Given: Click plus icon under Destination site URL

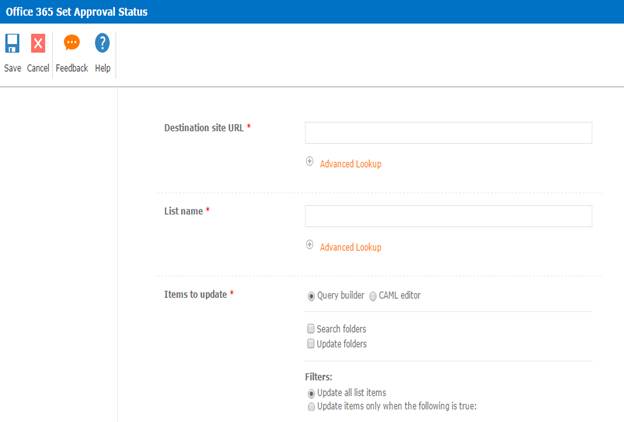Looking at the screenshot, I should [310, 162].
